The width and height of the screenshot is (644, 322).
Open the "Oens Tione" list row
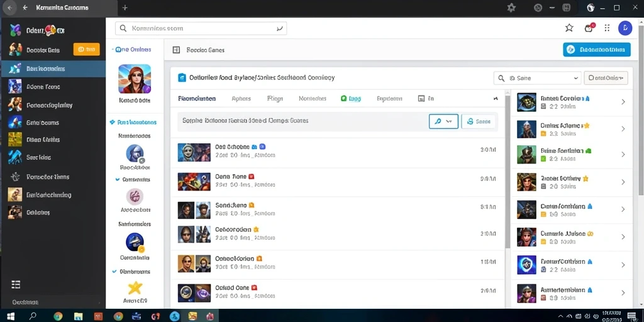(337, 180)
